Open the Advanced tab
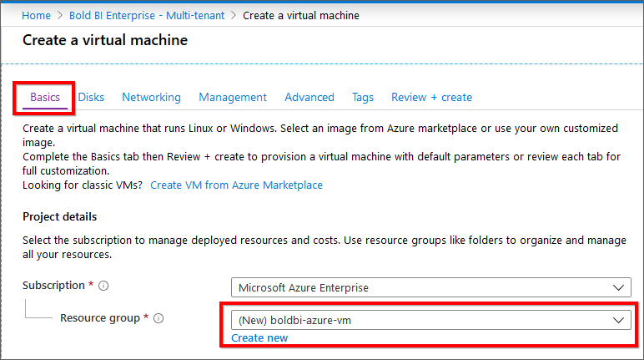This screenshot has height=360, width=644. [x=309, y=98]
